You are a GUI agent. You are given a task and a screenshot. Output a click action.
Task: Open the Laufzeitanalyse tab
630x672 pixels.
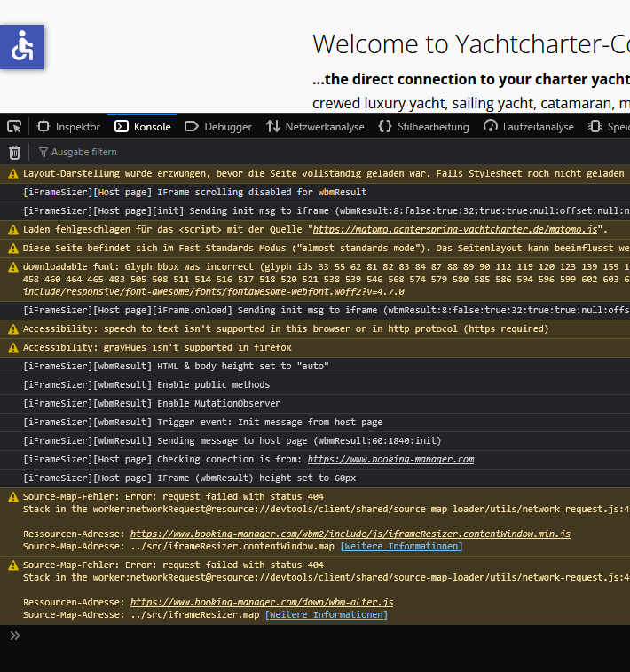pyautogui.click(x=529, y=127)
